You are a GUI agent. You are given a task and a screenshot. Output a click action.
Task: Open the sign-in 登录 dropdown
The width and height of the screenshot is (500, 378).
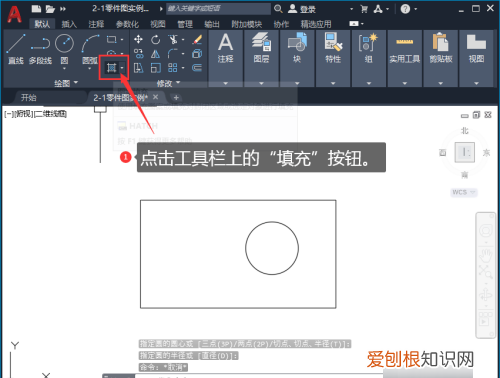click(x=351, y=9)
